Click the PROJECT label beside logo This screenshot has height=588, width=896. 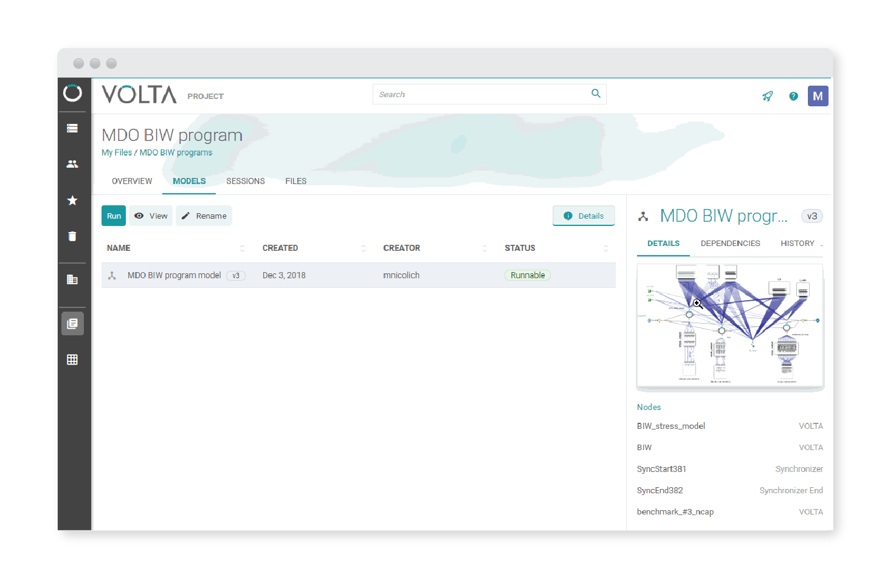pos(205,96)
